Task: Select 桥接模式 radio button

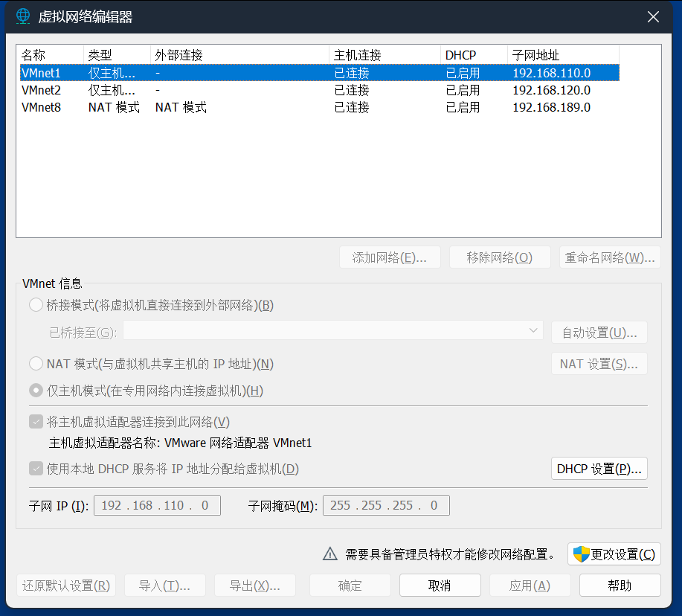Action: (x=36, y=305)
